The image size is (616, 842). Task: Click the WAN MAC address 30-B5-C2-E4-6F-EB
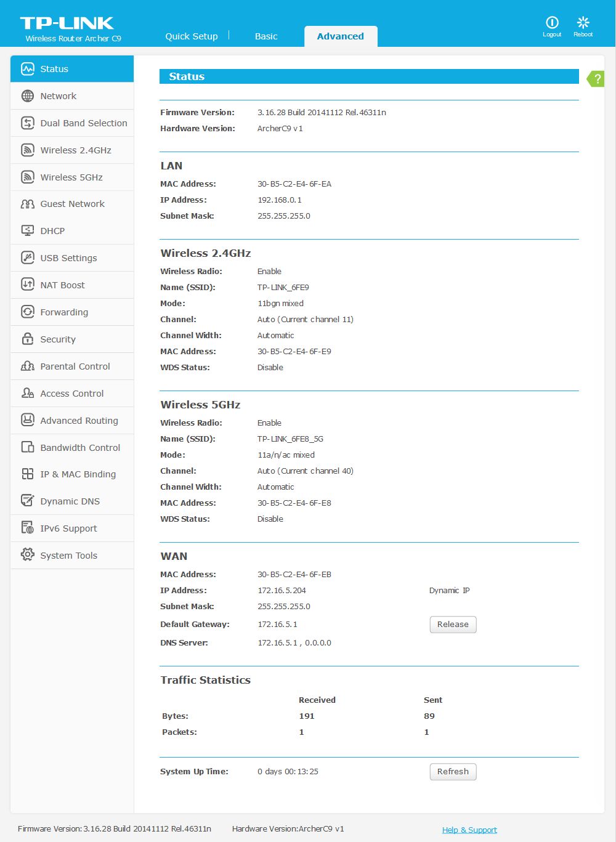pyautogui.click(x=294, y=575)
